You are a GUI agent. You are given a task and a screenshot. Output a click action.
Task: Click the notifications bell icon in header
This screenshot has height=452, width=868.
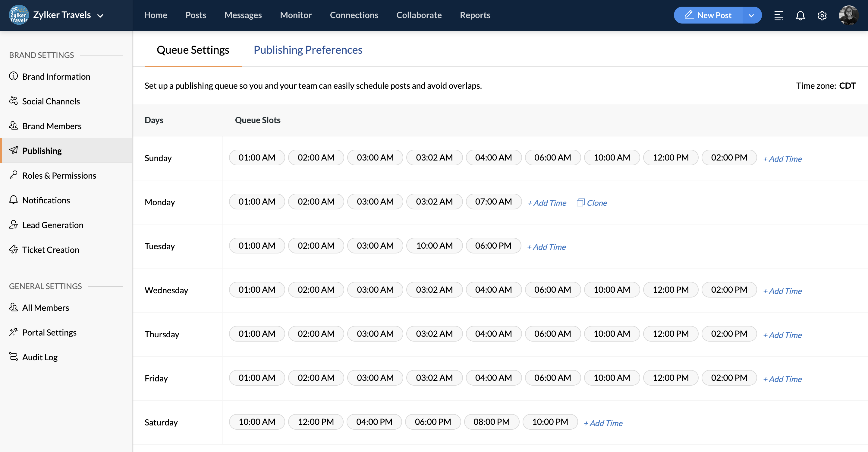[800, 15]
